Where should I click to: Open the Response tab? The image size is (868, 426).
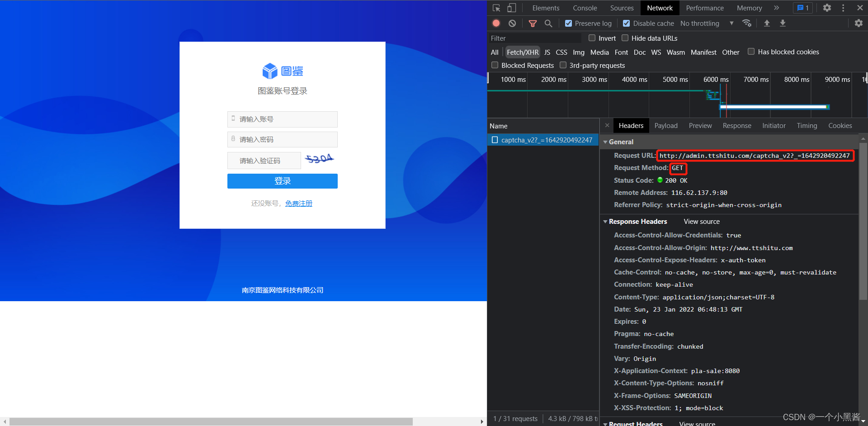point(736,125)
